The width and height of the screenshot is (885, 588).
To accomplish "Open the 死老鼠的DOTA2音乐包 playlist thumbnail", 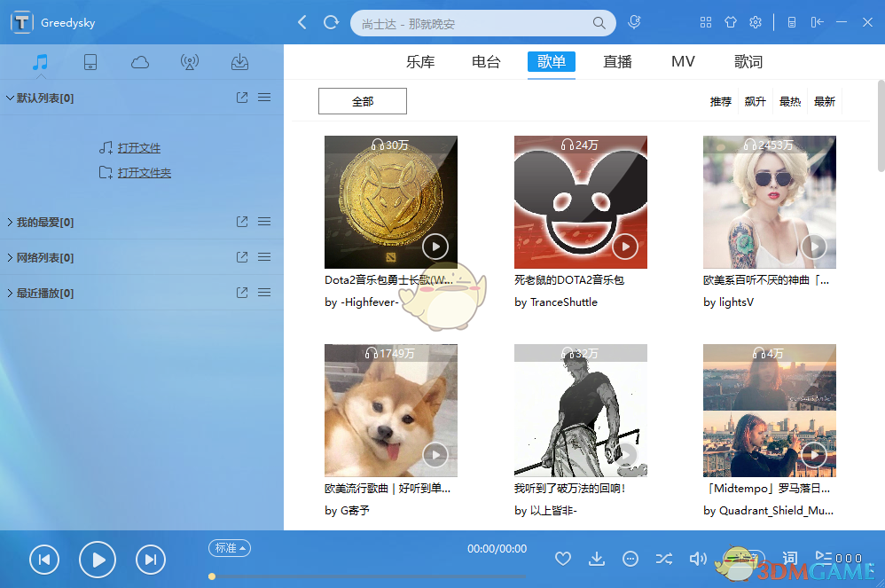I will (x=580, y=201).
